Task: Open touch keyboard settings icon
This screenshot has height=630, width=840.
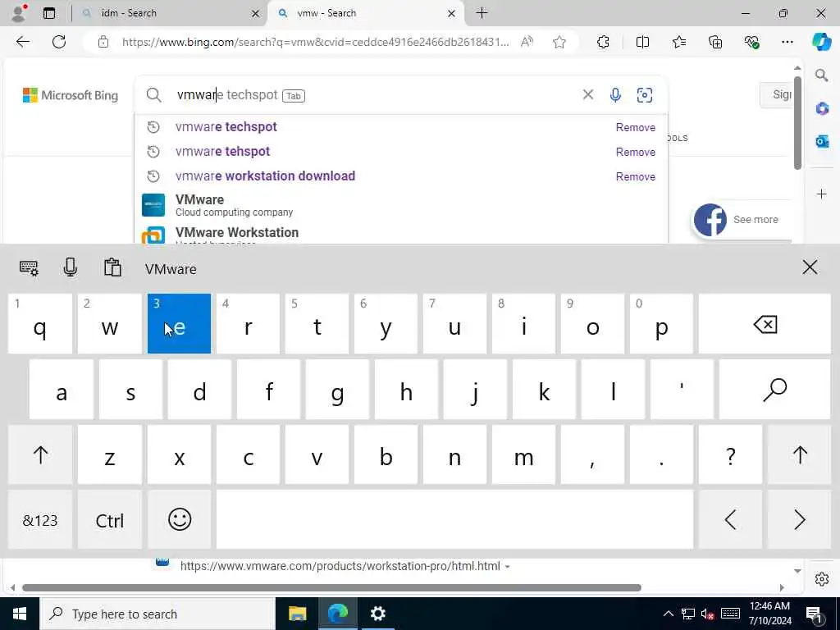Action: [29, 267]
